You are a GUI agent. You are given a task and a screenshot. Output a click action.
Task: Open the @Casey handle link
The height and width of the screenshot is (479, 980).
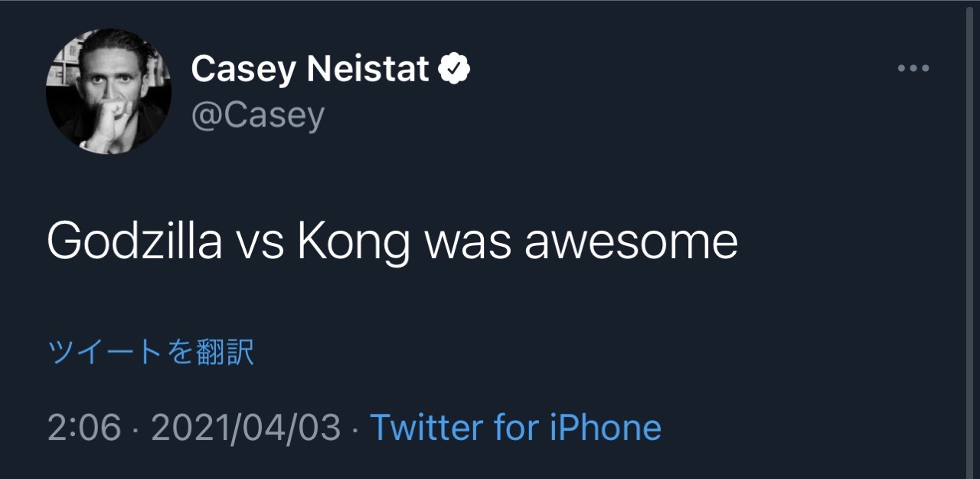[x=257, y=115]
